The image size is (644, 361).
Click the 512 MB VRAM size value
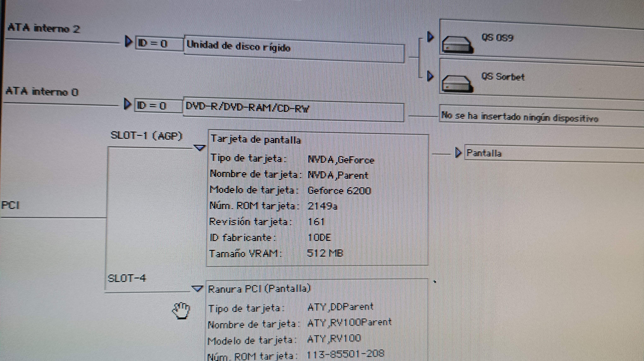(x=325, y=254)
